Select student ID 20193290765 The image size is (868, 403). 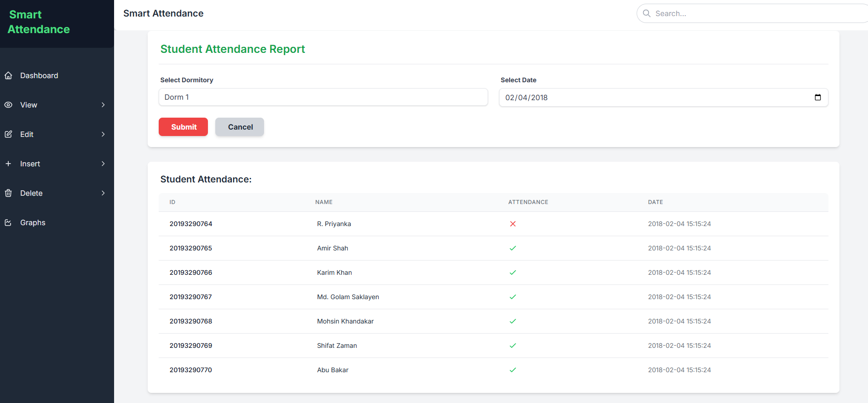pos(191,248)
